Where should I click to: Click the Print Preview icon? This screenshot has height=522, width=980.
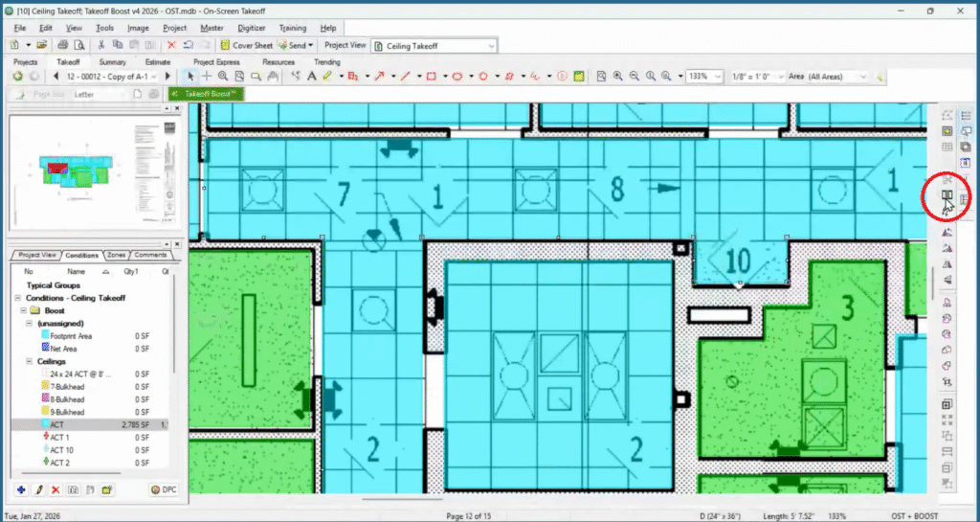pyautogui.click(x=79, y=45)
